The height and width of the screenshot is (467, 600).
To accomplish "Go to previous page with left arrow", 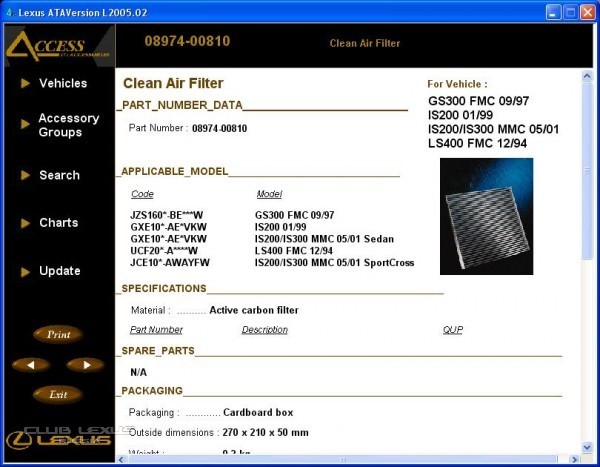I will pos(31,365).
